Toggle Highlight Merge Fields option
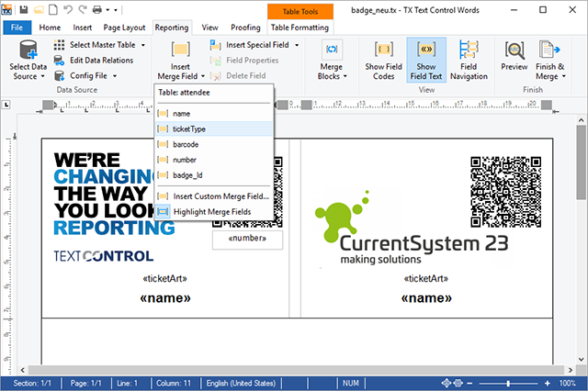This screenshot has height=391, width=588. tap(214, 212)
